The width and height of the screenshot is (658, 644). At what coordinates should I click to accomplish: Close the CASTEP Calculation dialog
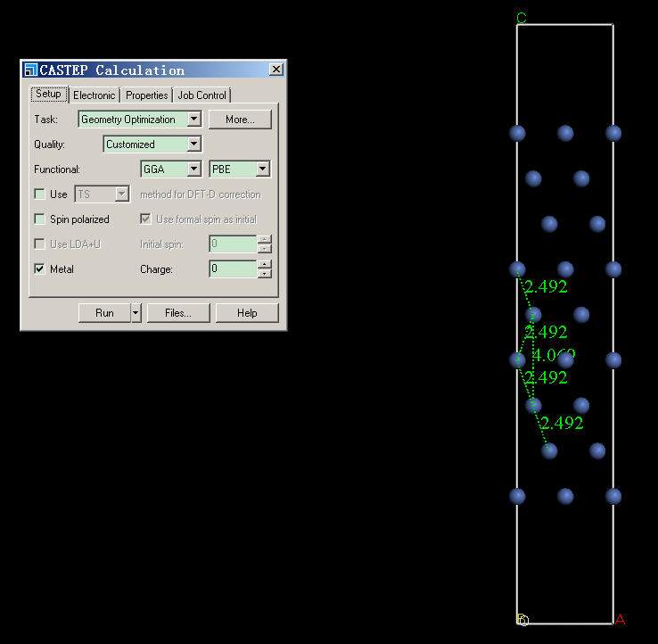pyautogui.click(x=276, y=70)
